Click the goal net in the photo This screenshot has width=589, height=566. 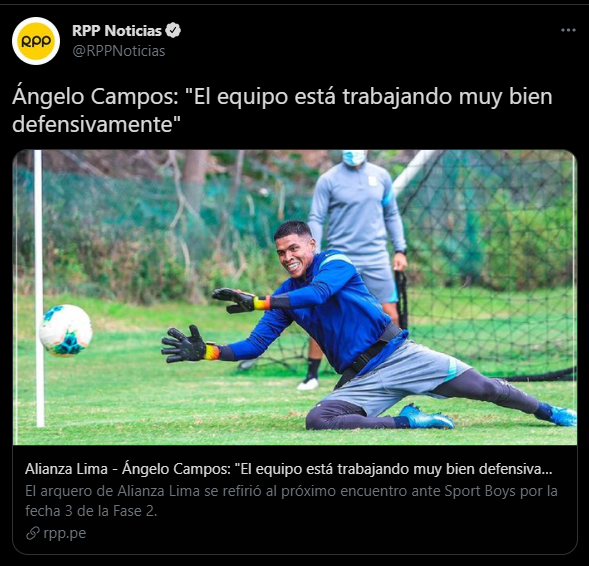488,263
